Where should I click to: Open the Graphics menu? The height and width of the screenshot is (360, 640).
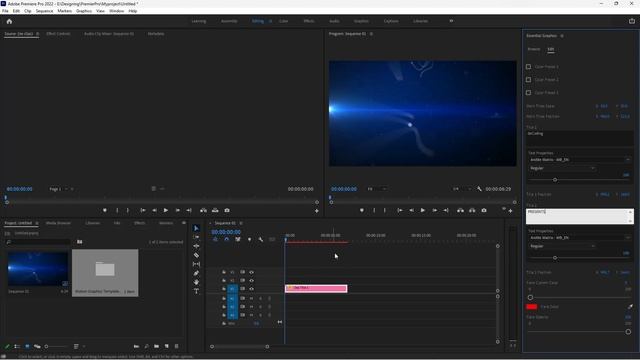click(84, 11)
